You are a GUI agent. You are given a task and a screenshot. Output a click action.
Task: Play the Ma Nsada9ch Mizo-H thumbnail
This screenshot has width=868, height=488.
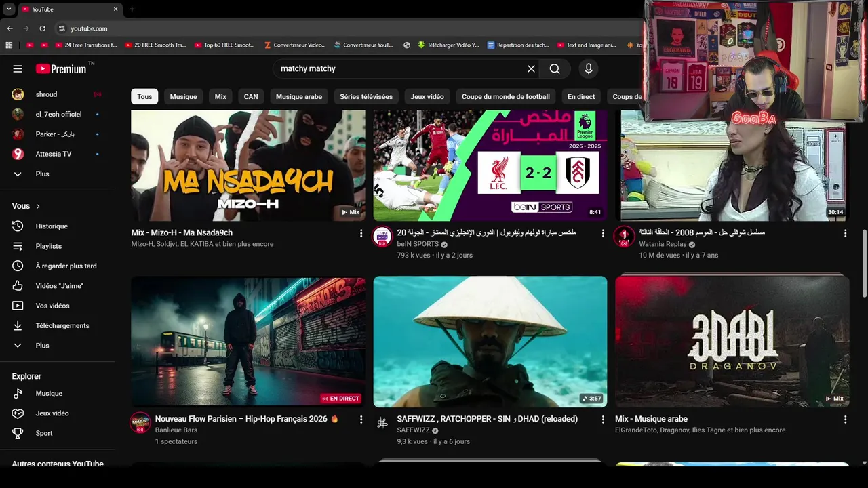pos(248,166)
